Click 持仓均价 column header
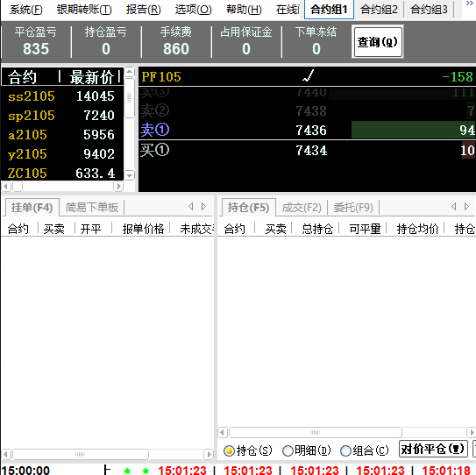The image size is (476, 475). [417, 229]
